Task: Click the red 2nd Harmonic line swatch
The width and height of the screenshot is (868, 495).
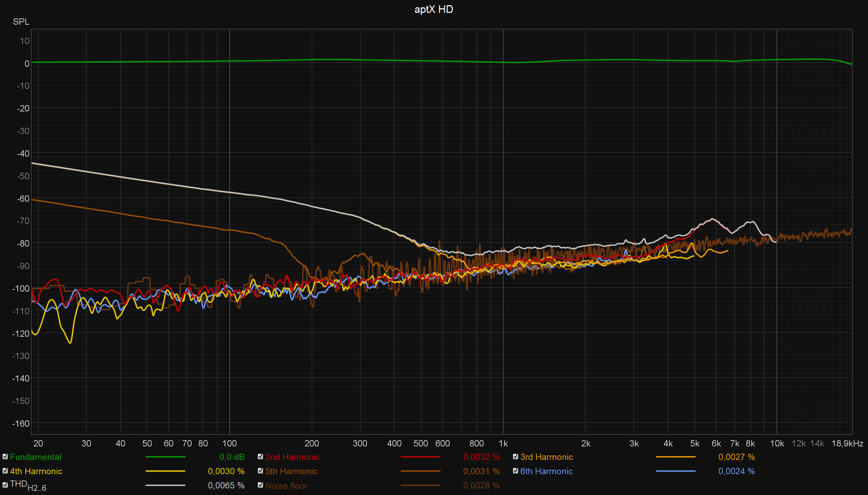Action: (420, 457)
